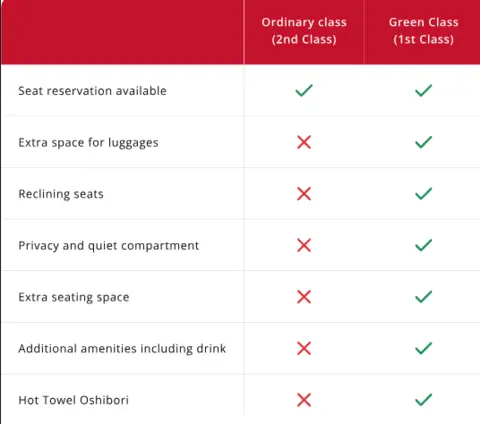This screenshot has height=424, width=480.
Task: Click green checkmark for Hot Towel Oshibori
Action: point(423,400)
